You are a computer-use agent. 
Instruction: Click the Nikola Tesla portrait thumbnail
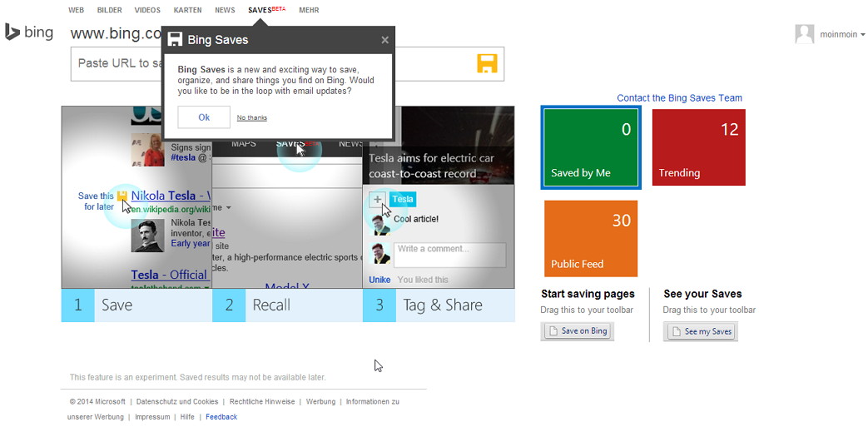147,236
